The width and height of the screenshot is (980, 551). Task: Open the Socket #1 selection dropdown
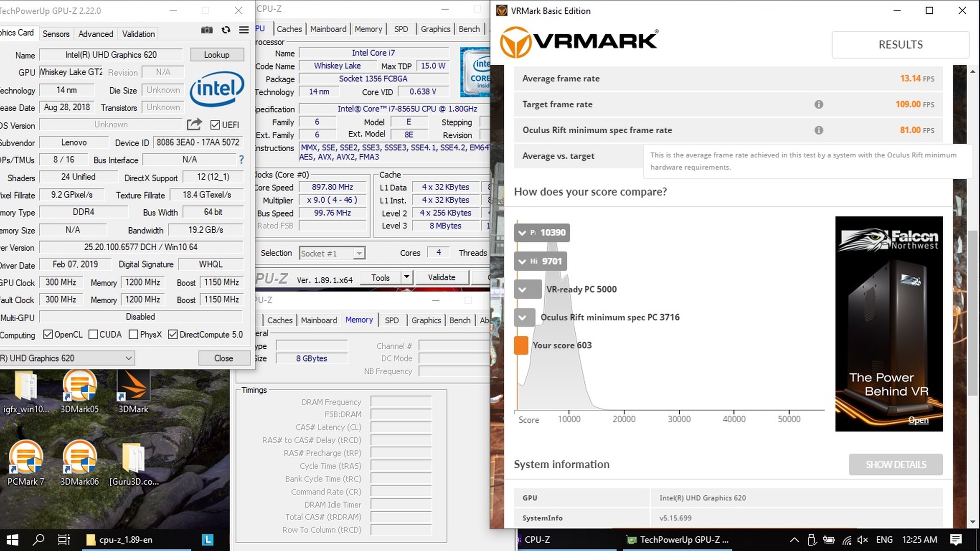pyautogui.click(x=332, y=253)
